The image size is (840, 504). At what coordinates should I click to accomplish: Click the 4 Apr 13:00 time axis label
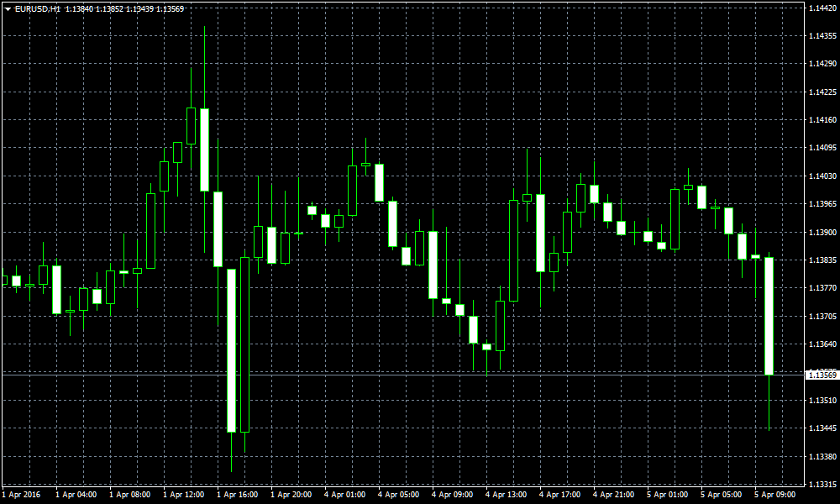pos(506,495)
